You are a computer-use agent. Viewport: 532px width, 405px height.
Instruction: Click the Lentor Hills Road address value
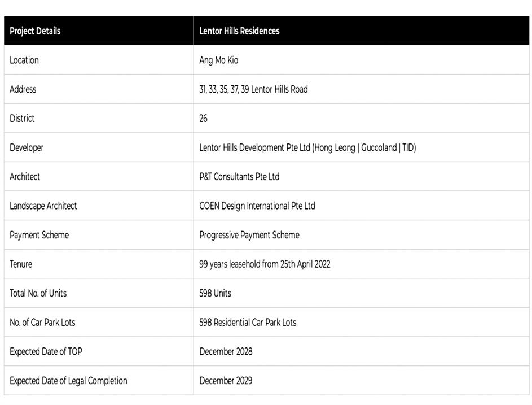pos(253,89)
